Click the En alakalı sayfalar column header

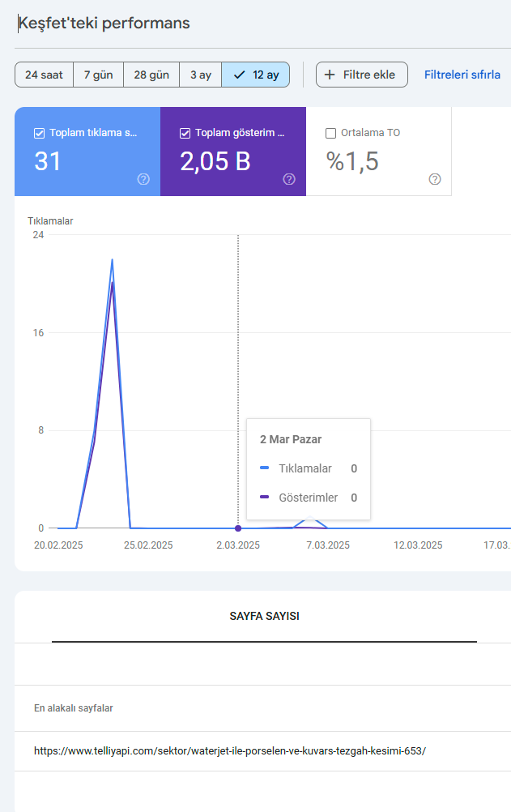[74, 708]
